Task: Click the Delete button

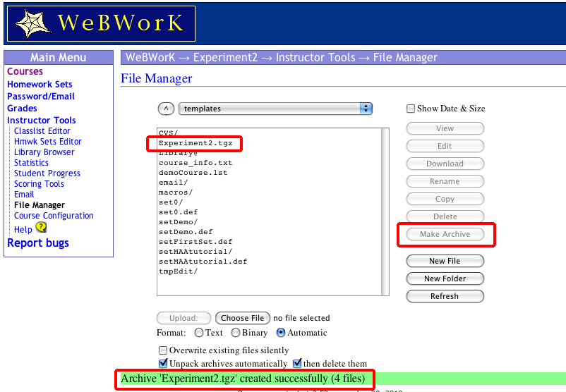Action: click(445, 216)
